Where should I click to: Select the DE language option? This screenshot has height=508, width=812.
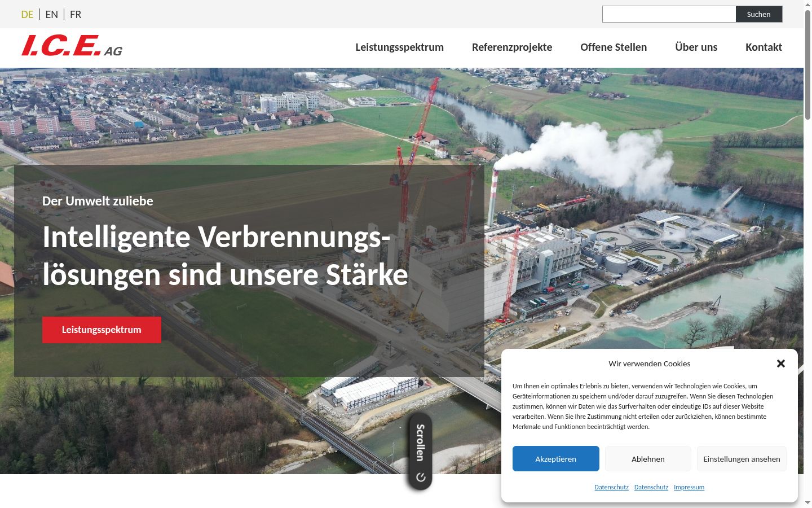[x=27, y=14]
